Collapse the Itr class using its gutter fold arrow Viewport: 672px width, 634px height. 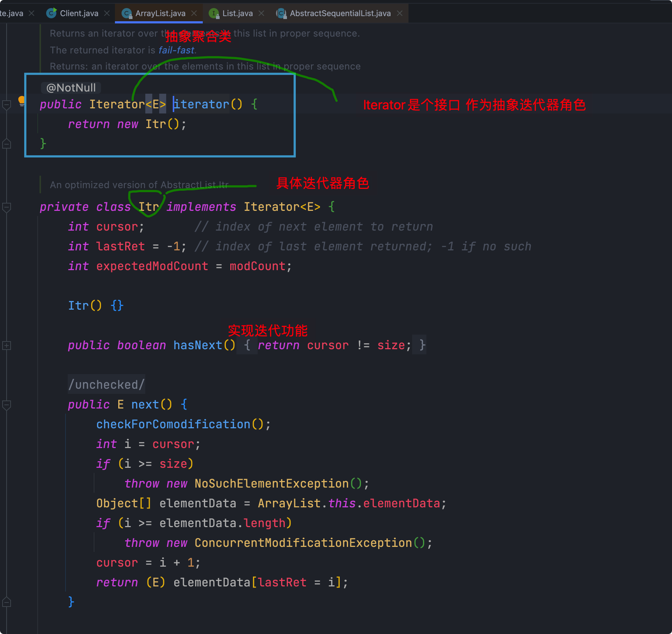(7, 207)
